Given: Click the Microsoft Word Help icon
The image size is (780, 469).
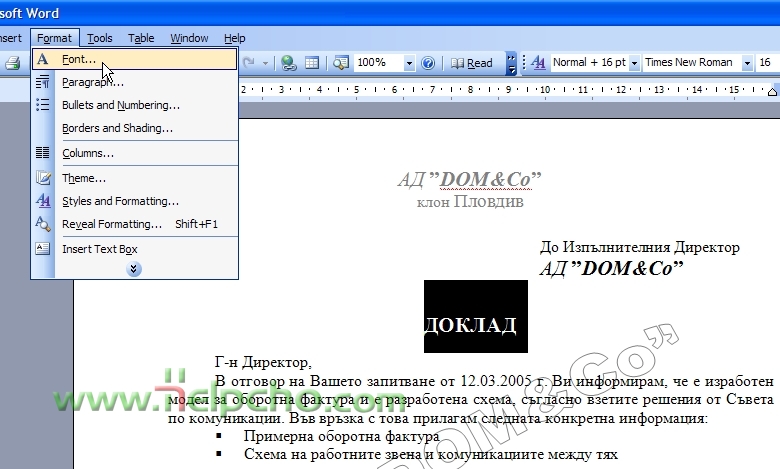Looking at the screenshot, I should 428,63.
